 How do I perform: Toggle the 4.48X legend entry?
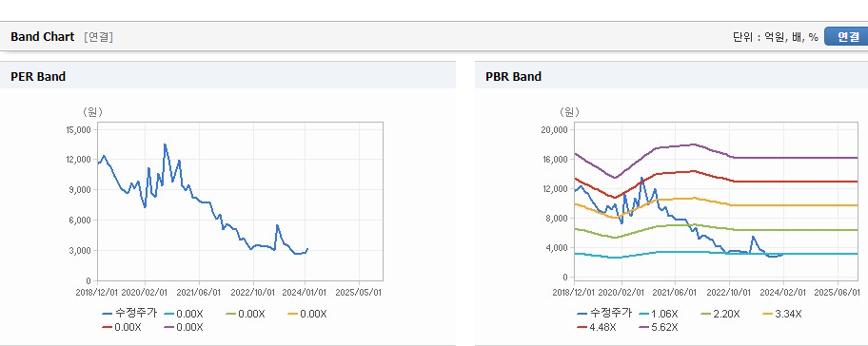click(596, 327)
